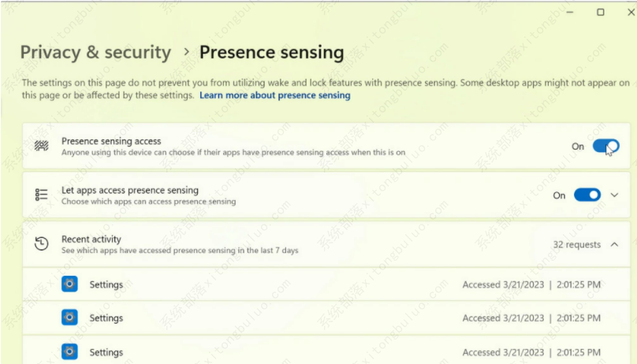Image resolution: width=637 pixels, height=364 pixels.
Task: Click the 32 requests label
Action: point(577,244)
